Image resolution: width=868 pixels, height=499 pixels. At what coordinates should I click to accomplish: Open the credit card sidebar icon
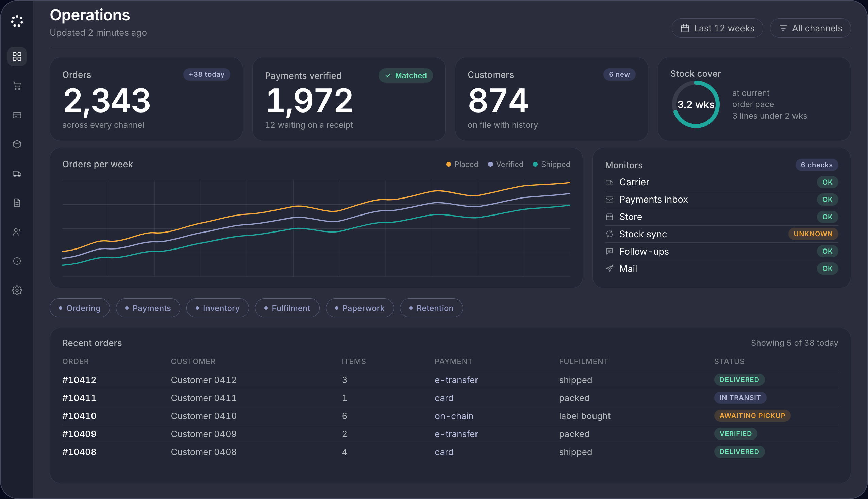click(x=17, y=115)
